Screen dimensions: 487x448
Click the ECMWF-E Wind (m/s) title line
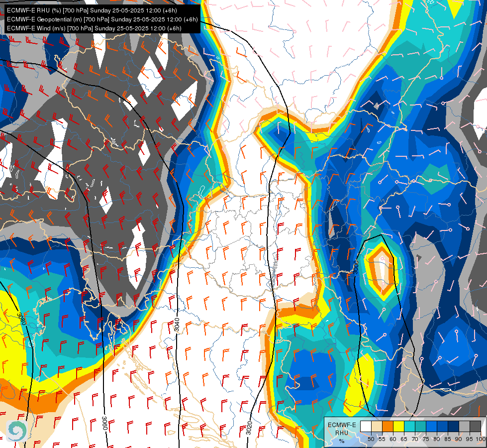click(x=94, y=28)
